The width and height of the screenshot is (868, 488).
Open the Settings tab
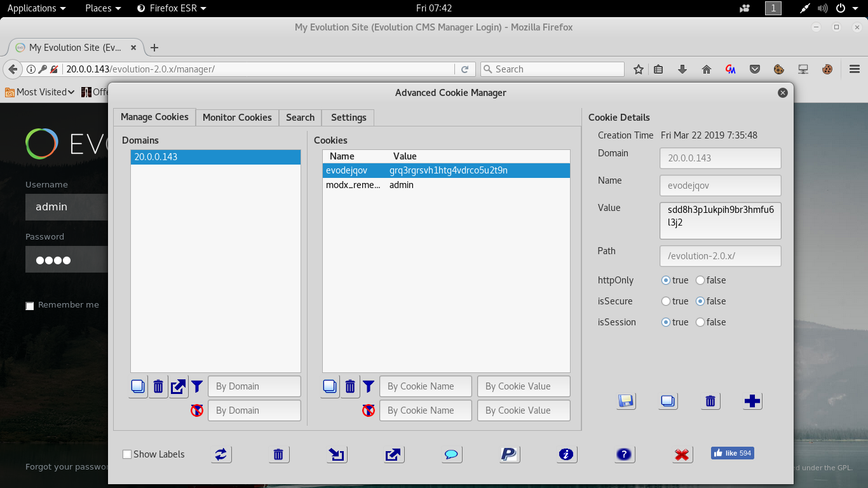[348, 118]
